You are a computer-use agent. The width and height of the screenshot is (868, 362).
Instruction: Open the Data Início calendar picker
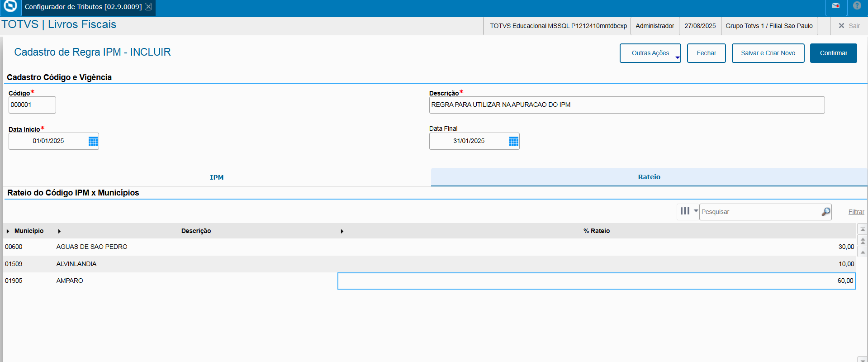coord(93,141)
